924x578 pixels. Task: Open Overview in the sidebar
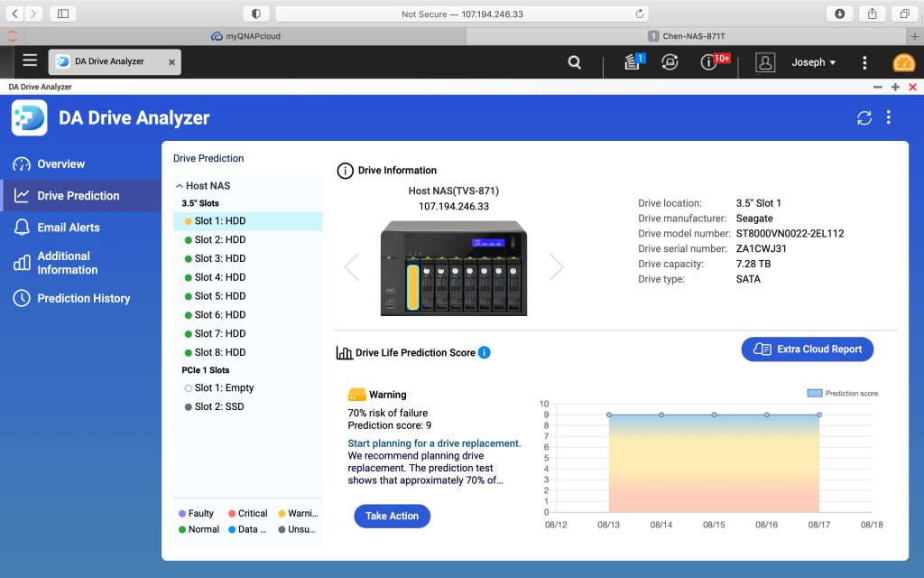[80, 164]
